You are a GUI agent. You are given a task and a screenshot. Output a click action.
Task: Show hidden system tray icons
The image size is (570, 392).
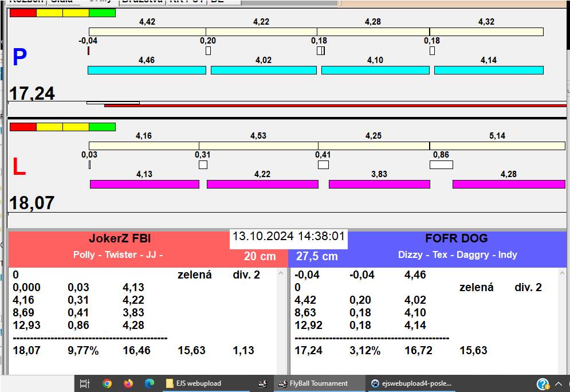pyautogui.click(x=559, y=383)
